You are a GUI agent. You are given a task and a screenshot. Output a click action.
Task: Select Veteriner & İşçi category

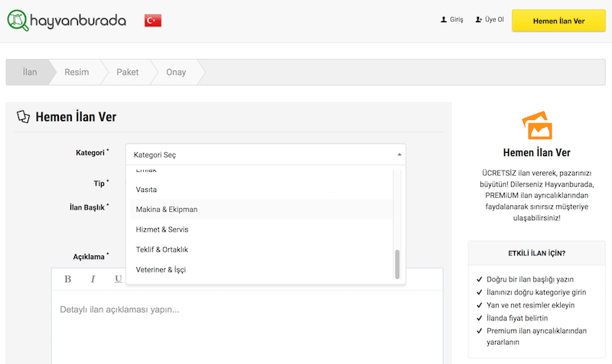click(161, 270)
